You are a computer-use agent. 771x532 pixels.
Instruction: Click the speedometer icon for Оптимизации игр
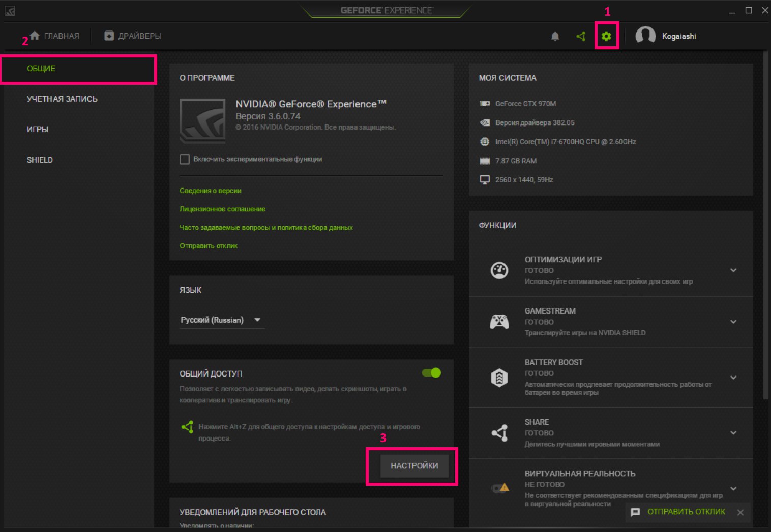pos(499,270)
